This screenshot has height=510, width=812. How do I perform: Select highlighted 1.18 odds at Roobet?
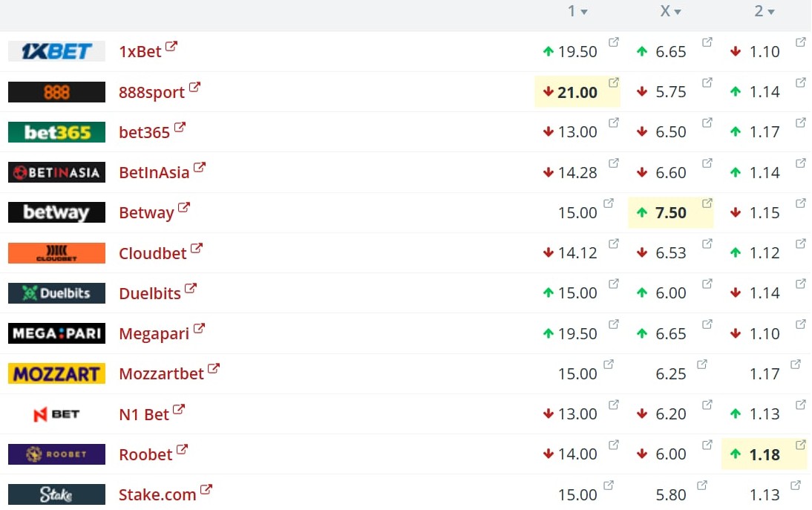click(764, 454)
